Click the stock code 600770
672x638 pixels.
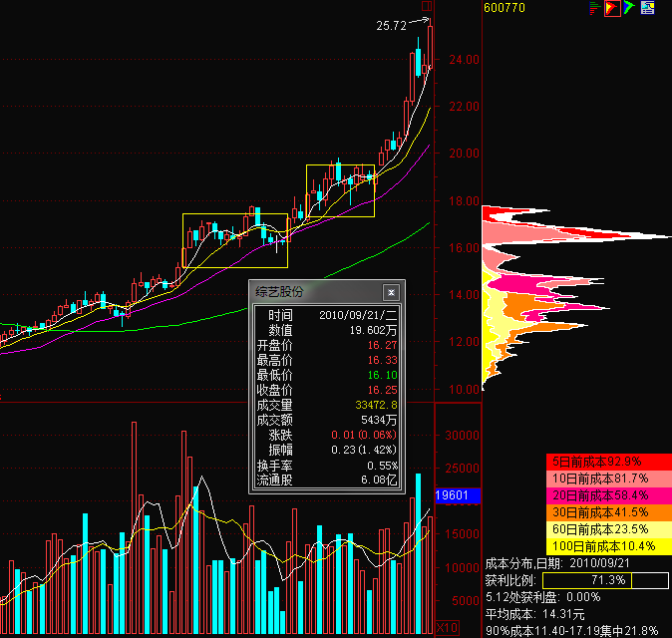click(506, 8)
